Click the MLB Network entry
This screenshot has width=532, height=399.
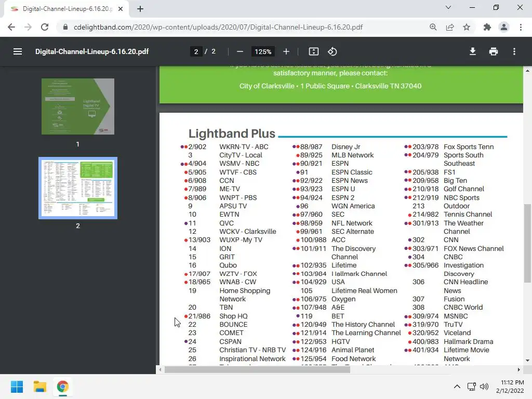353,155
